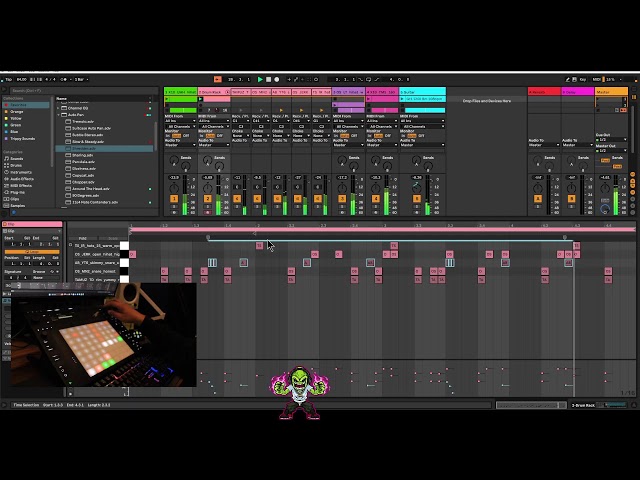Screen dimensions: 640x480
Task: Click the Record button in transport
Action: coord(276,79)
